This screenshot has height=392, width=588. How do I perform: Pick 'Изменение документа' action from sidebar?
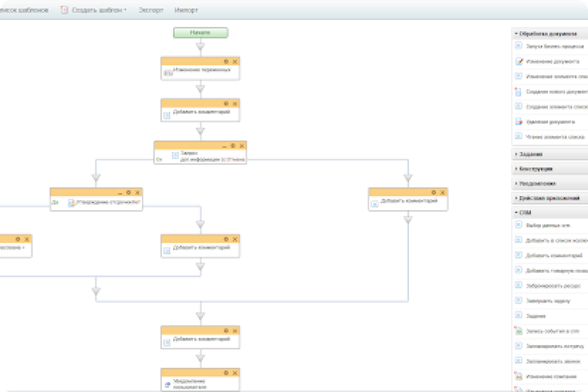[550, 61]
